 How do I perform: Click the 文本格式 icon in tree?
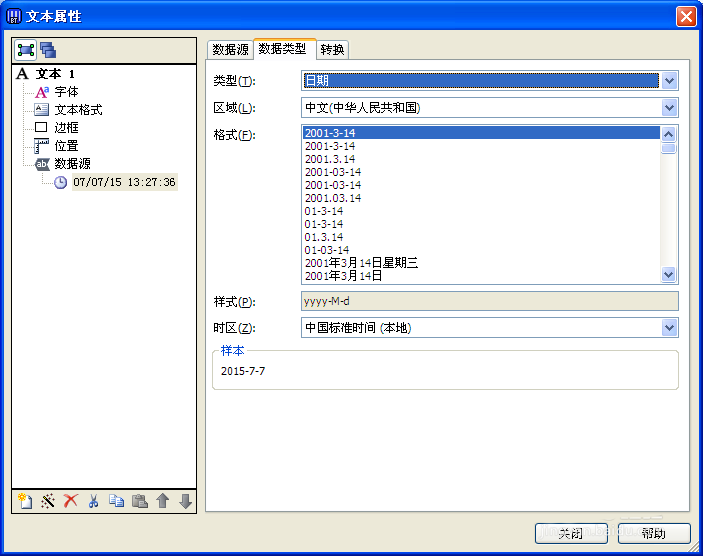click(42, 110)
